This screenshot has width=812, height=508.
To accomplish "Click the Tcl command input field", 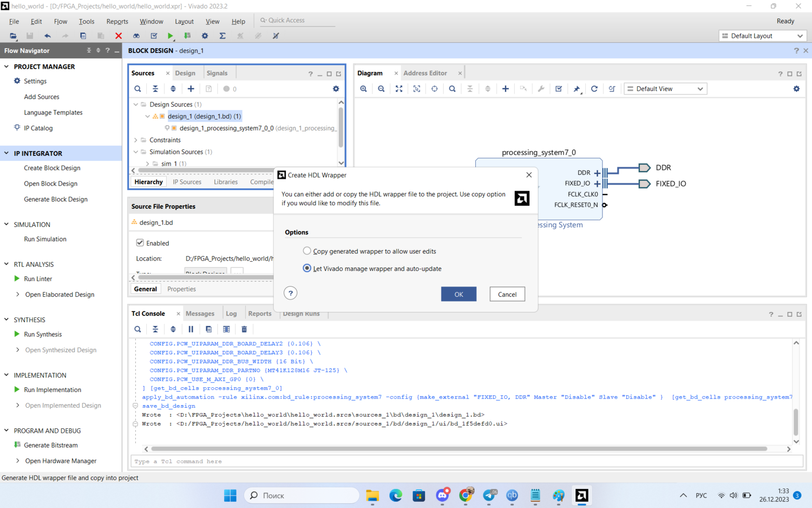I will click(466, 461).
